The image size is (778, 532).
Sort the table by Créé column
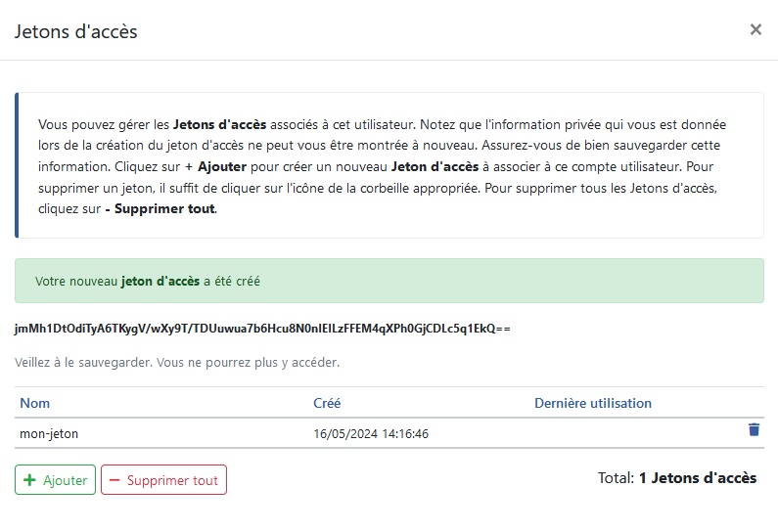click(327, 403)
